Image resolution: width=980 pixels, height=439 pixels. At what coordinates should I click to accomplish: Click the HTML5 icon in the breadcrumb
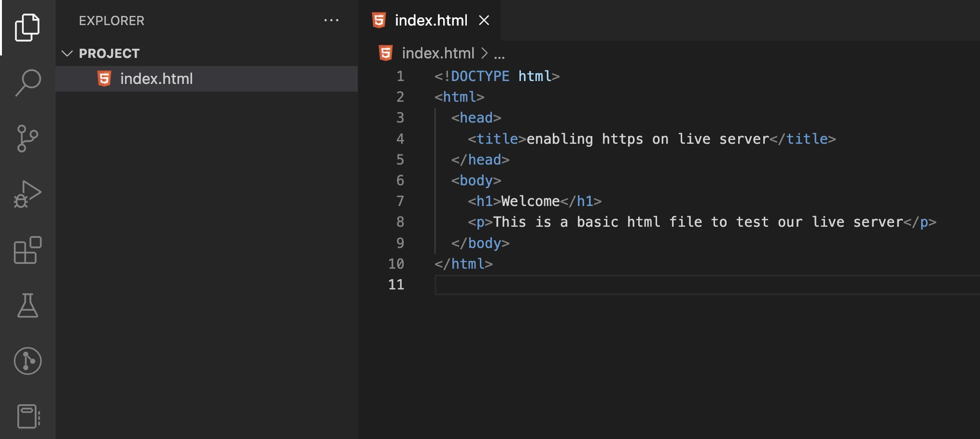386,53
